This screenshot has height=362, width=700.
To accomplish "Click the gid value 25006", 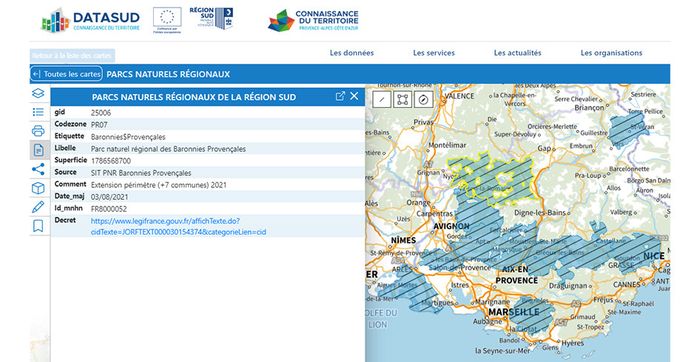I will (x=101, y=113).
